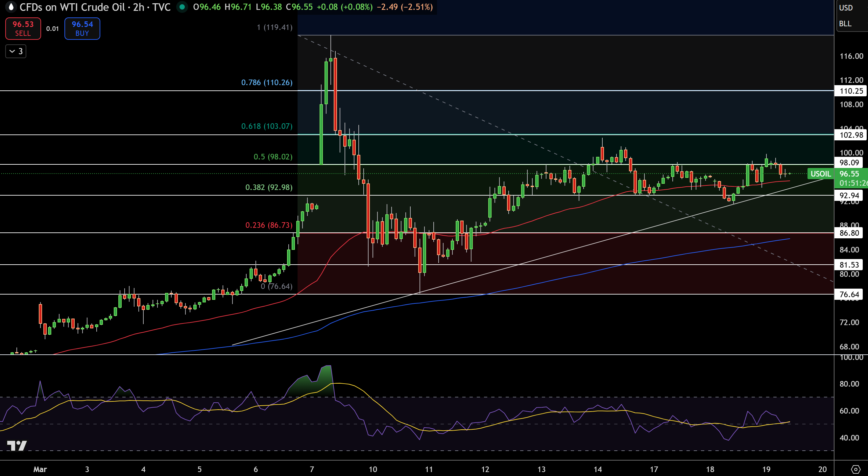Click the TradingView logo
The height and width of the screenshot is (476, 868).
pos(16,446)
